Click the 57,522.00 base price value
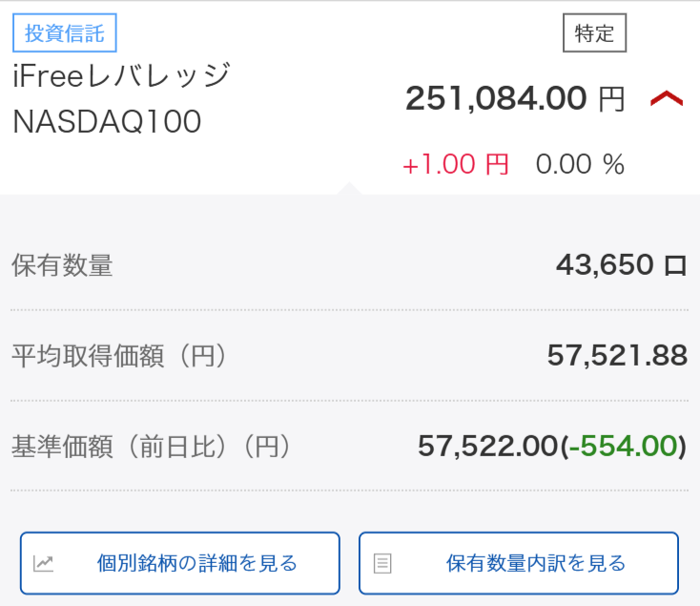700x606 pixels. tap(486, 446)
